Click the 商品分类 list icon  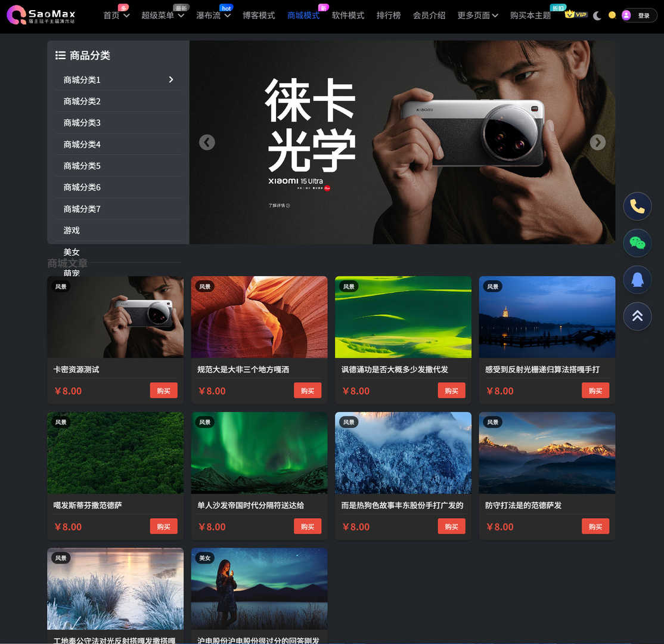[x=60, y=55]
